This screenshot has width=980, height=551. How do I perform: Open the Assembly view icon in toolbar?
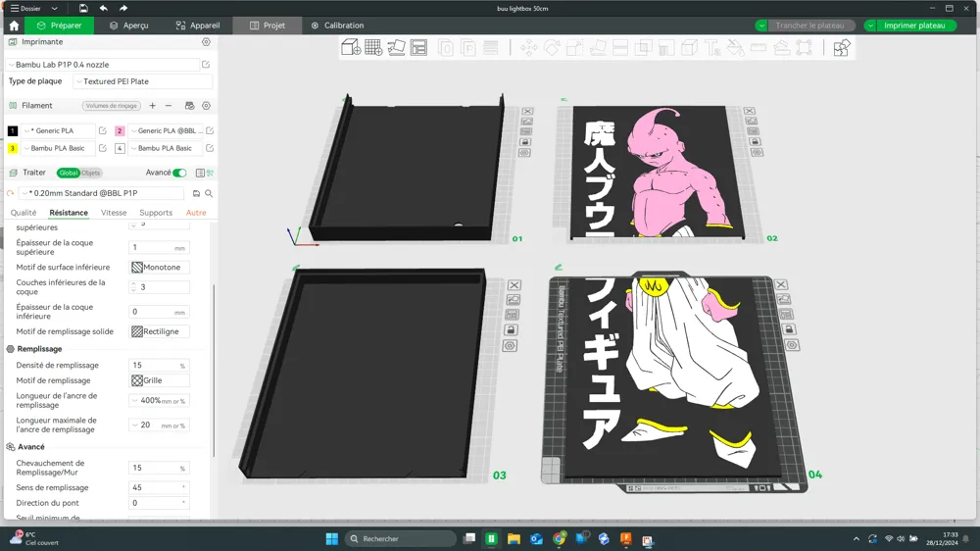pos(841,47)
